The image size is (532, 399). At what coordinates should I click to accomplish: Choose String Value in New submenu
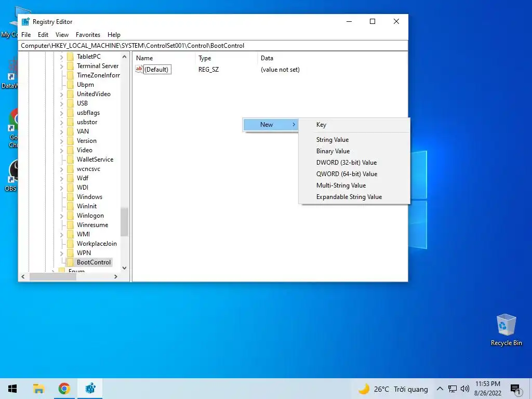pyautogui.click(x=354, y=139)
